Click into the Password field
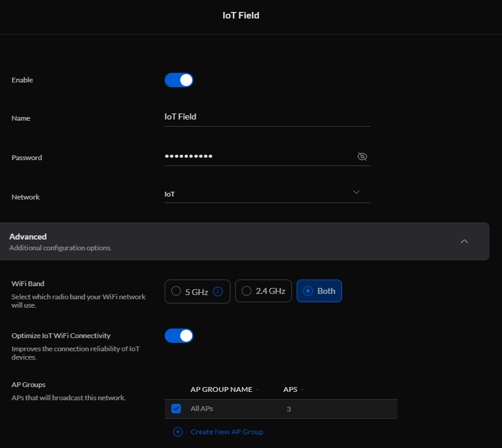Image resolution: width=502 pixels, height=448 pixels. (x=259, y=157)
